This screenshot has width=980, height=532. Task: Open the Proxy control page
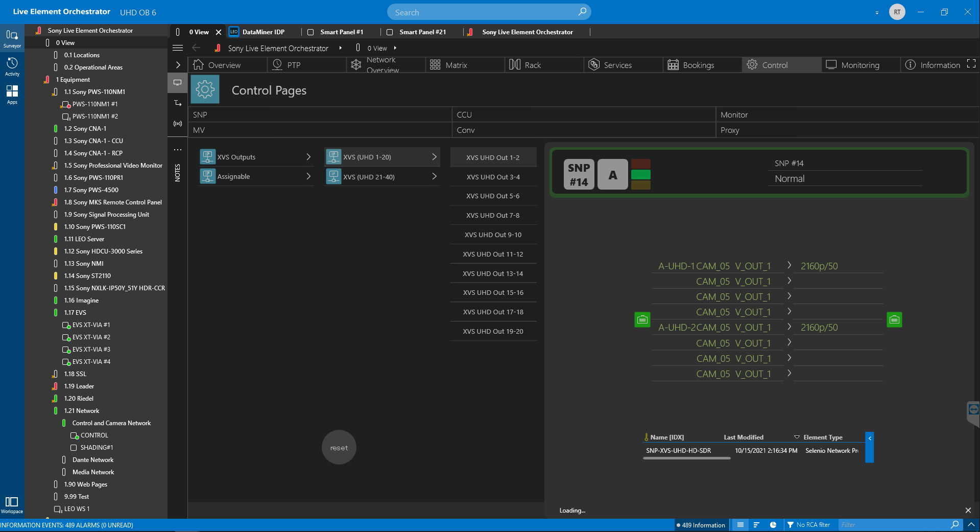pyautogui.click(x=847, y=130)
